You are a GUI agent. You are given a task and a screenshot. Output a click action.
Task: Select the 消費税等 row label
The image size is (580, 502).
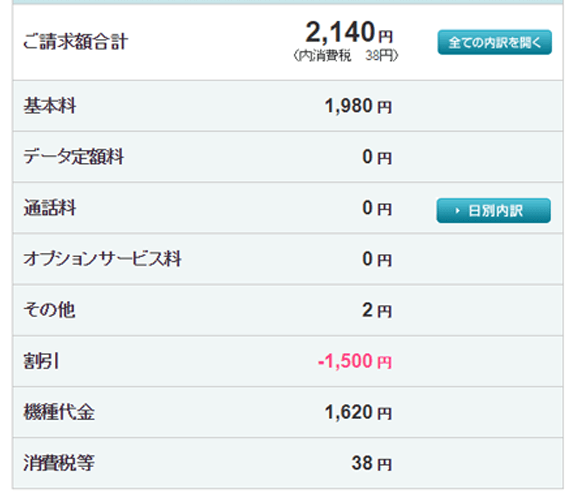click(59, 463)
